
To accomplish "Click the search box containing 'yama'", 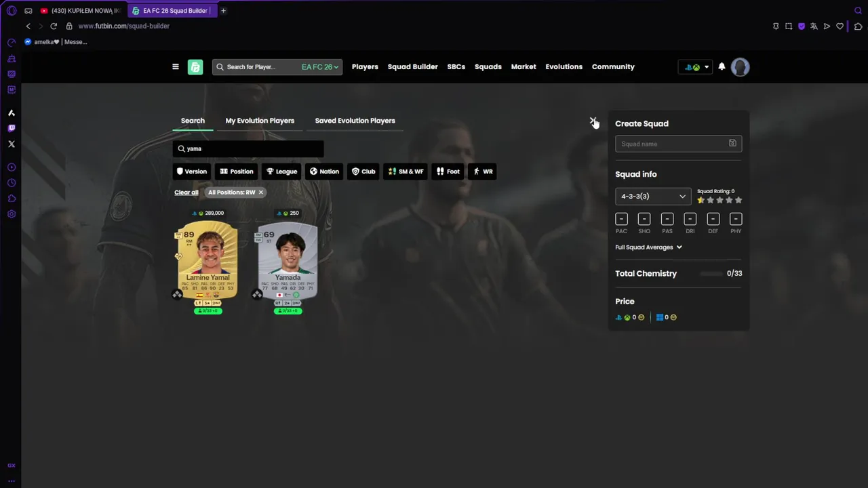I will click(248, 148).
